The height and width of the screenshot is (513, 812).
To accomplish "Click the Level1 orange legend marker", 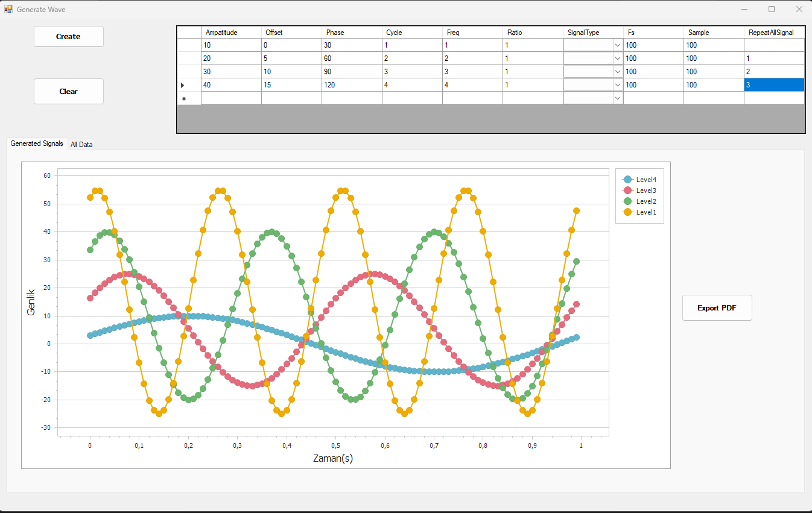I will tap(627, 212).
